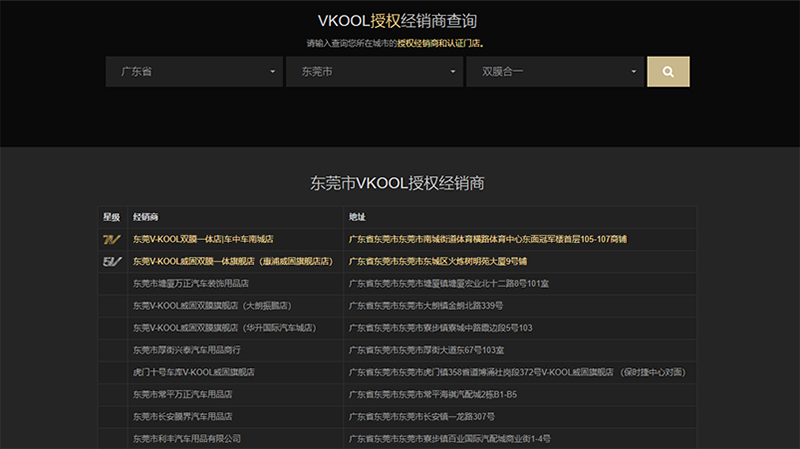Open the 东莞市 city dropdown

point(374,71)
